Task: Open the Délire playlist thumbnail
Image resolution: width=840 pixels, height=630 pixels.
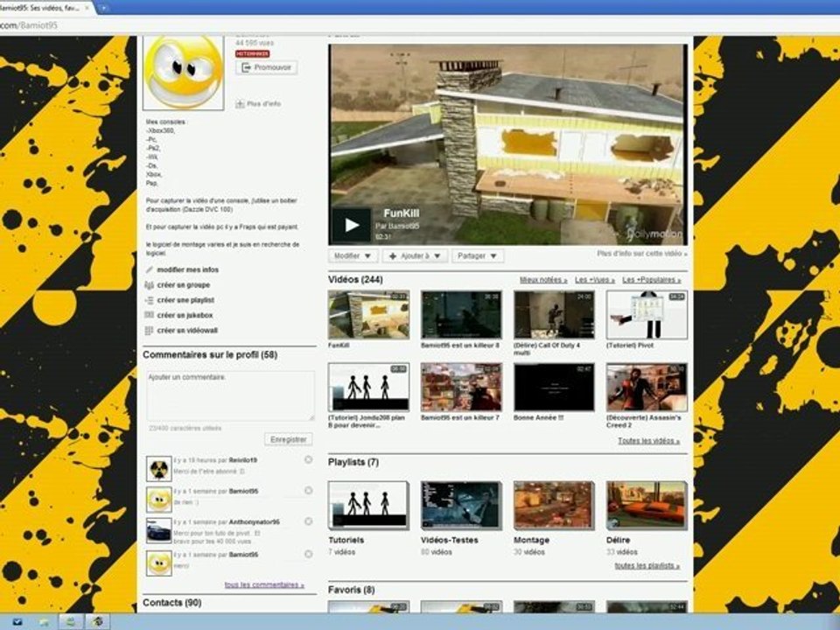Action: [x=647, y=505]
